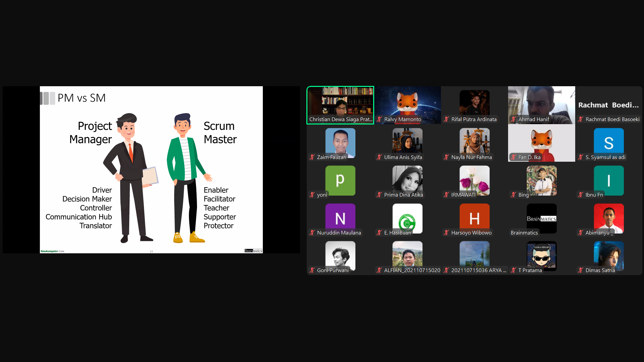Click the muted mic icon next to IRMAWATI
Image resolution: width=644 pixels, height=362 pixels.
[446, 195]
